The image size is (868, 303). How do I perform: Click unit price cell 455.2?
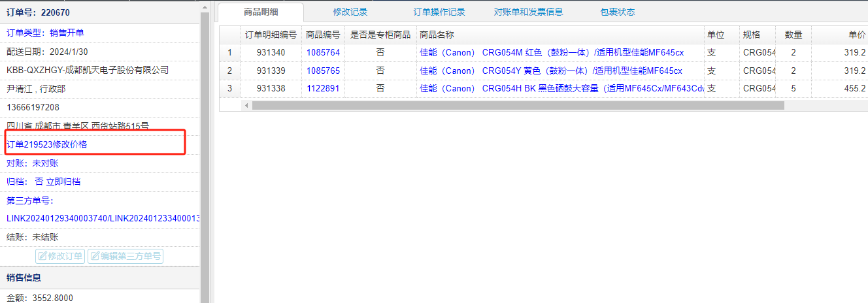[839, 88]
